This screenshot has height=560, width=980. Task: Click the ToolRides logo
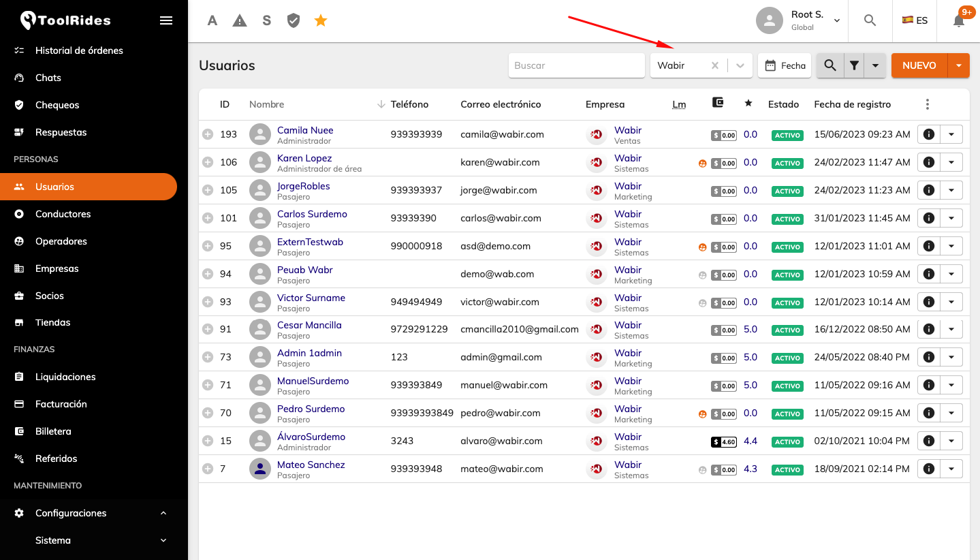(65, 20)
